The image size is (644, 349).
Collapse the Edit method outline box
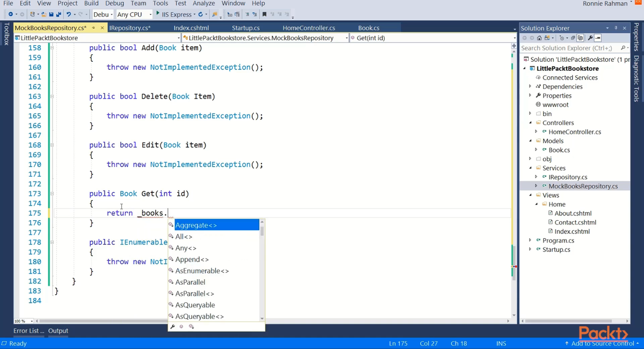point(52,145)
